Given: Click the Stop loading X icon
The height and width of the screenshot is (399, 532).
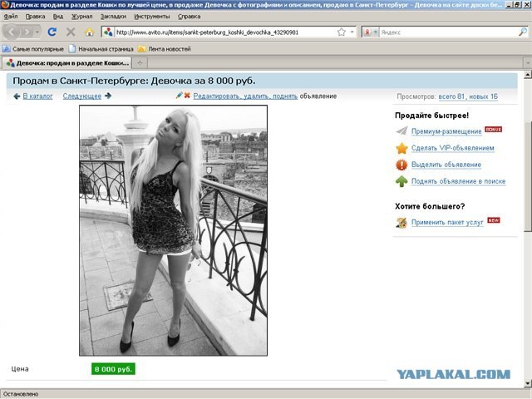Looking at the screenshot, I should [71, 32].
